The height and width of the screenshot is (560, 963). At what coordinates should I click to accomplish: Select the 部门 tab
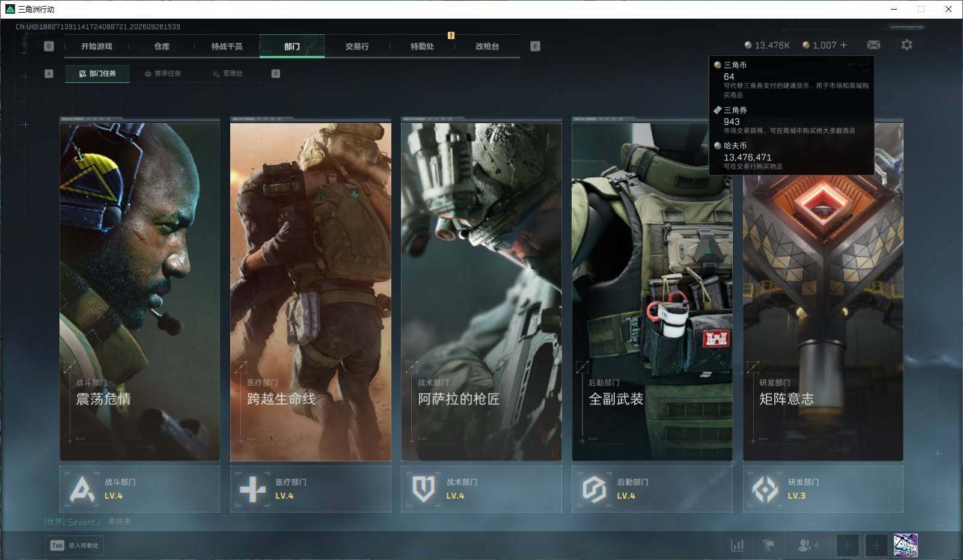coord(292,46)
